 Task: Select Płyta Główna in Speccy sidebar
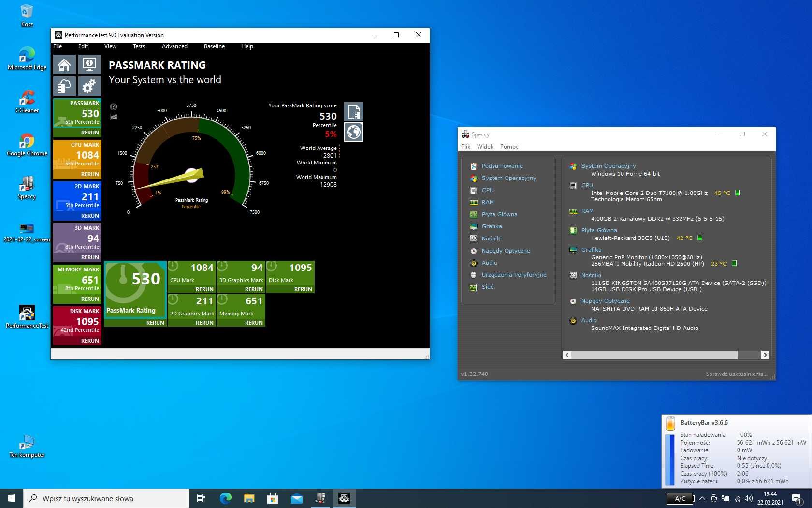click(499, 214)
